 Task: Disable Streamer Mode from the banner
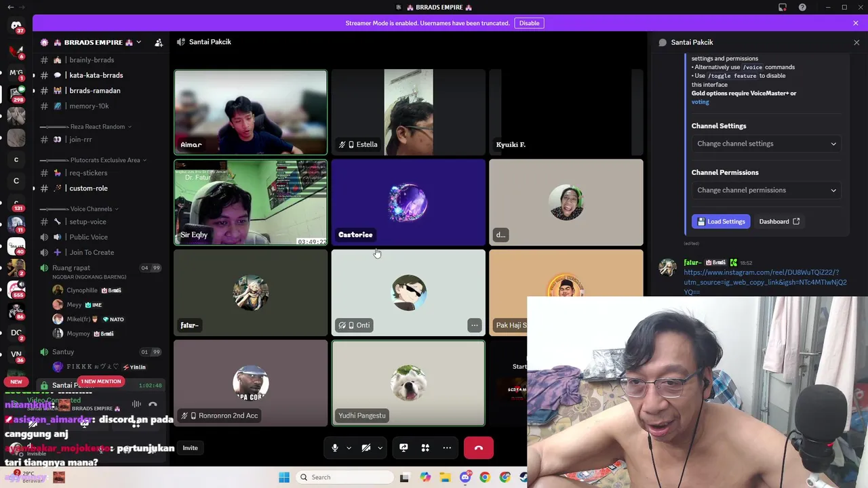point(529,23)
